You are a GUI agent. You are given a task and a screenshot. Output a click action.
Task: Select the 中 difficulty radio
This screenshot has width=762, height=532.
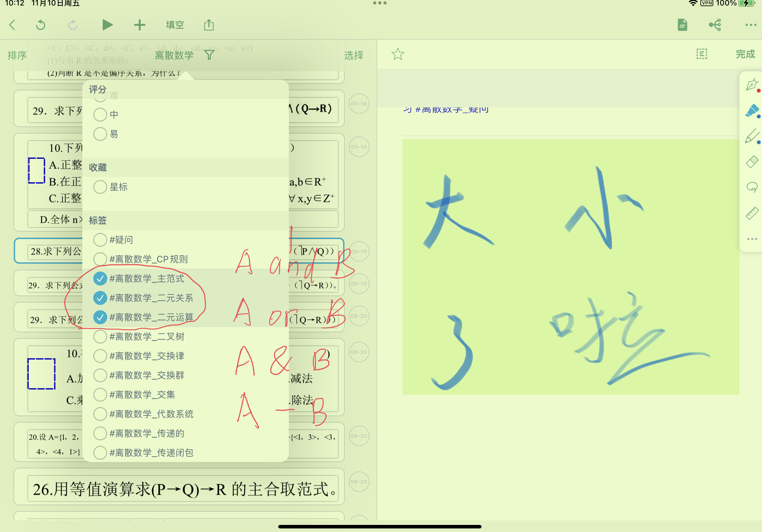click(x=100, y=115)
